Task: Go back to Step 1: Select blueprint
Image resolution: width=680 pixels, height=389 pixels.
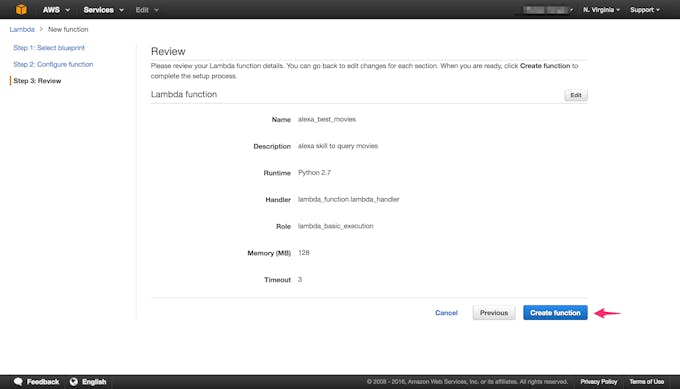Action: point(49,48)
